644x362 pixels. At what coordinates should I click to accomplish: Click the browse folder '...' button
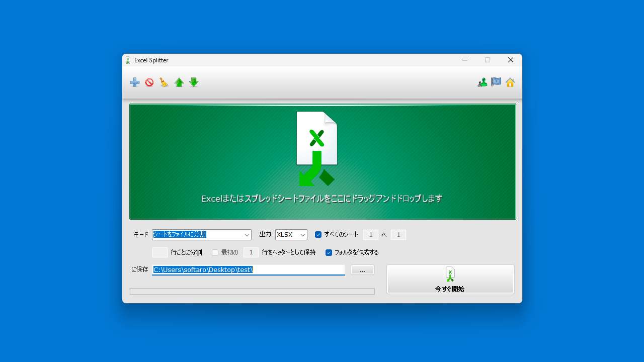pos(362,270)
